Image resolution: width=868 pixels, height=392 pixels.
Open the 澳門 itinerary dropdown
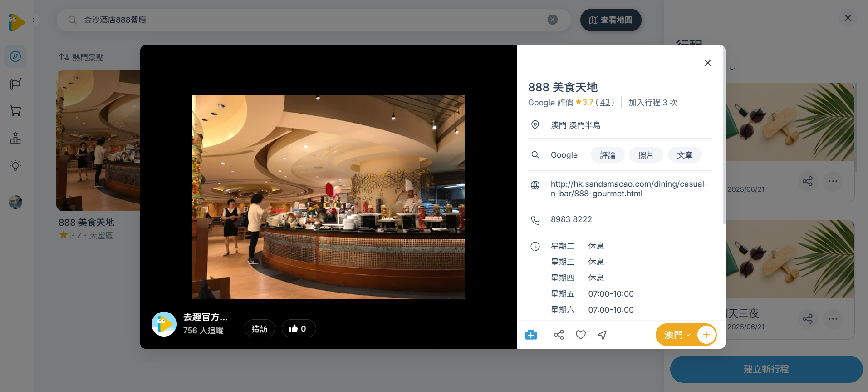tap(677, 335)
